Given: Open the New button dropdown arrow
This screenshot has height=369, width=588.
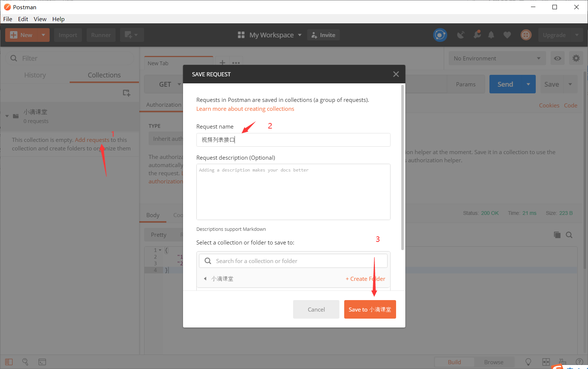Looking at the screenshot, I should pyautogui.click(x=43, y=35).
